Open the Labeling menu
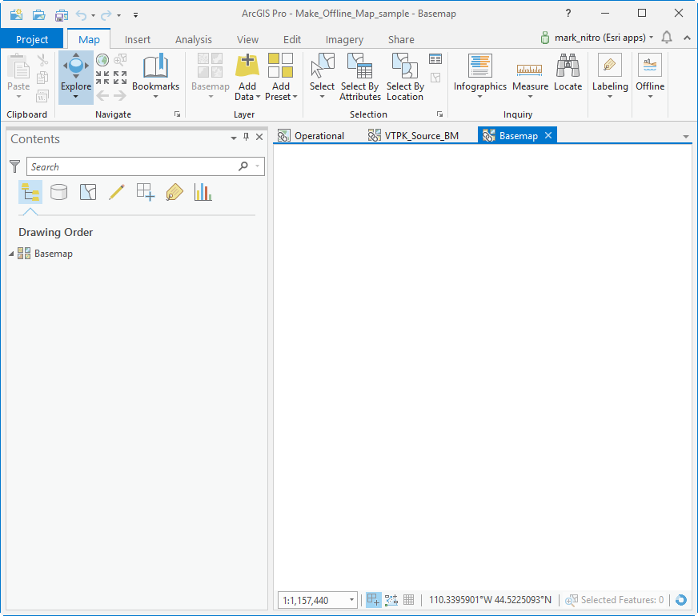Image resolution: width=698 pixels, height=616 pixels. click(x=610, y=77)
